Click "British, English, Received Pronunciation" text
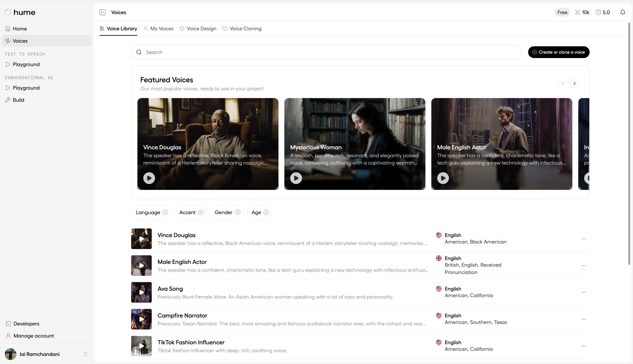The width and height of the screenshot is (633, 364). pos(473,269)
